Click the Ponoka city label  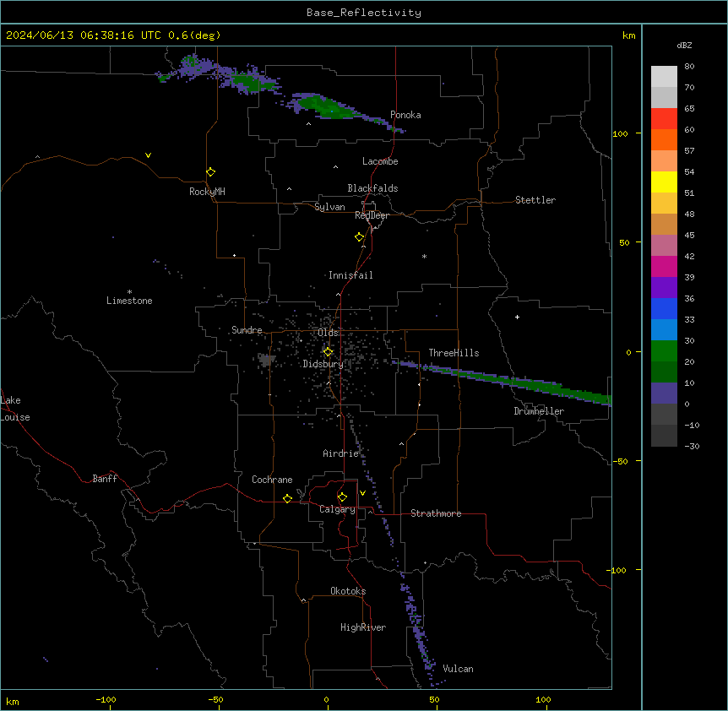pos(405,115)
